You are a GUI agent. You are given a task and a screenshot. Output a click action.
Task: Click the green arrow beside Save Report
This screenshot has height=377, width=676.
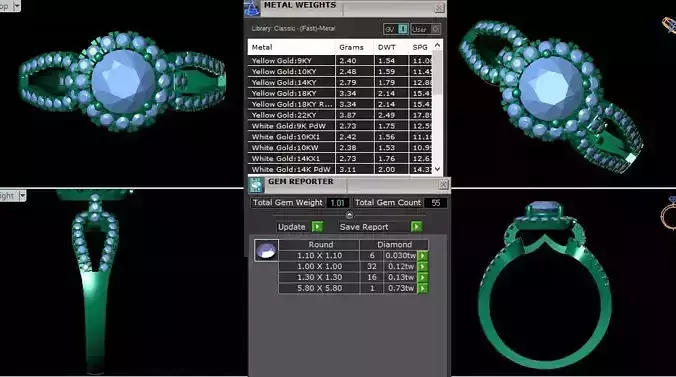click(x=416, y=227)
